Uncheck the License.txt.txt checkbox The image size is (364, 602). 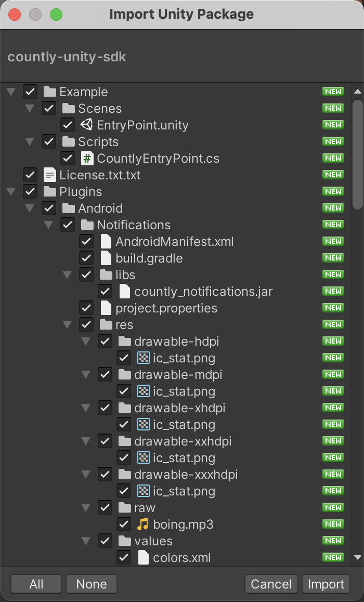click(30, 175)
